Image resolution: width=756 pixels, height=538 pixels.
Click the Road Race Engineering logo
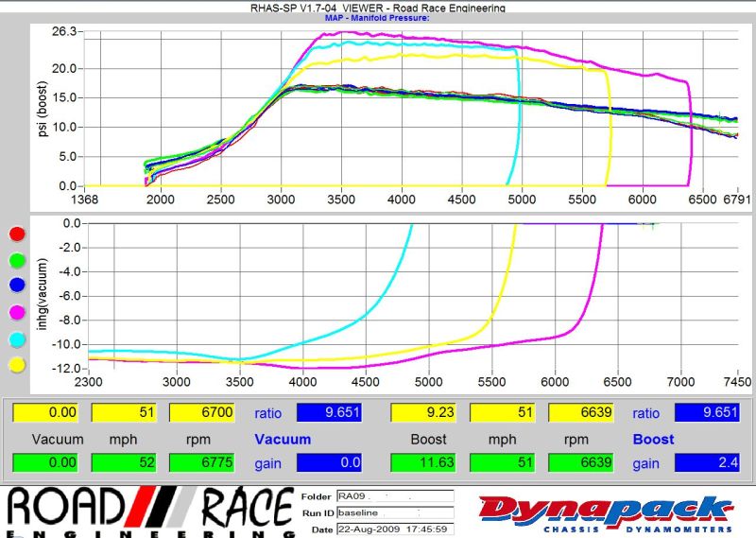149,512
